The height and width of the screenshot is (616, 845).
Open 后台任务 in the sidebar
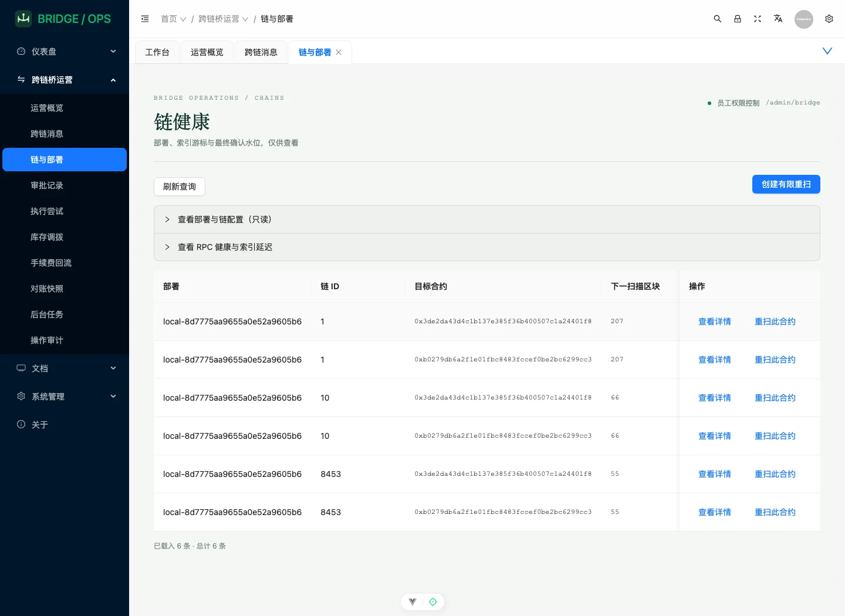coord(65,314)
